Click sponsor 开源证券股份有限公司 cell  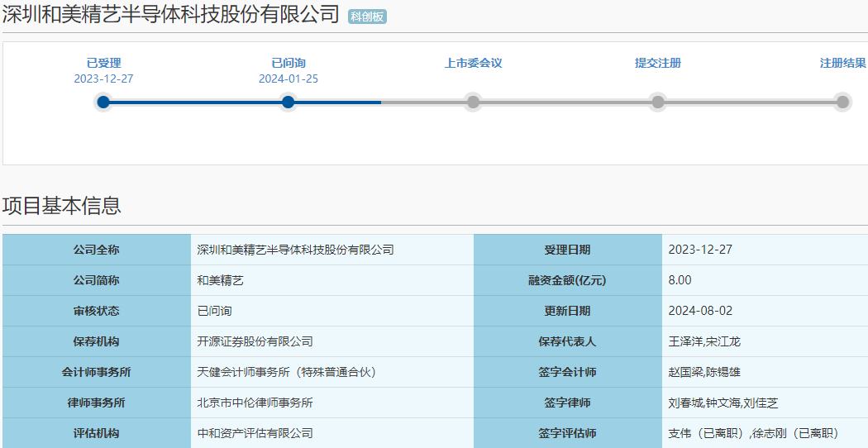coord(255,341)
